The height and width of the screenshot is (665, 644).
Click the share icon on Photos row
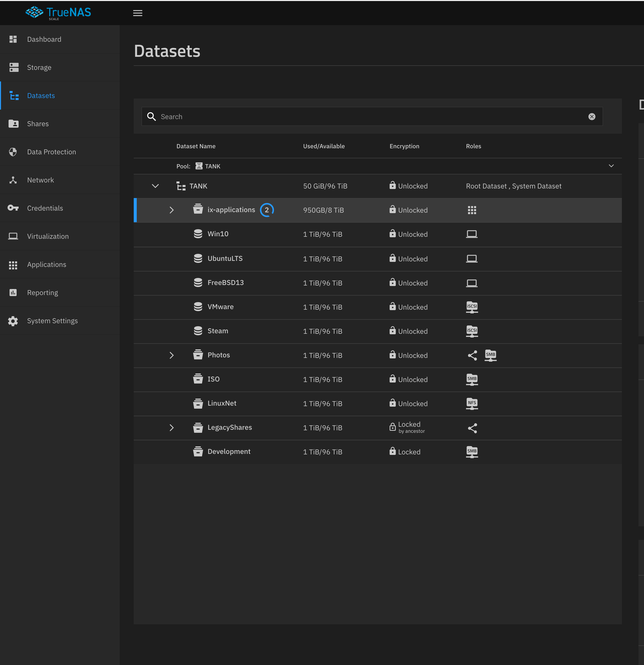coord(472,355)
